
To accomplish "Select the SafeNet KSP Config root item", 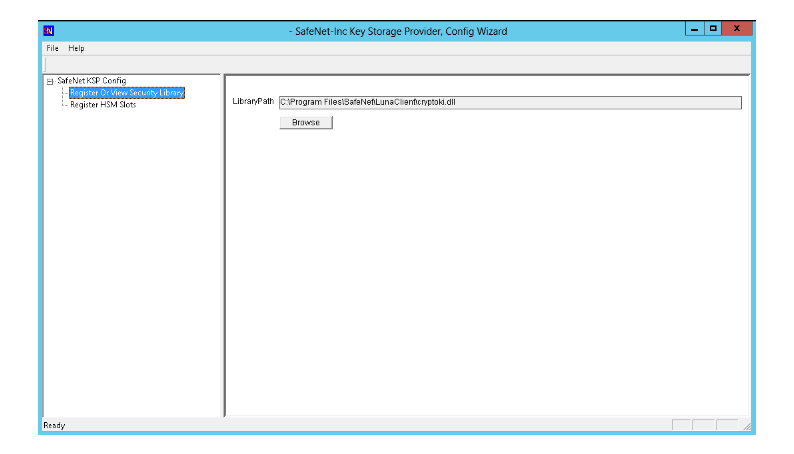I will point(92,80).
